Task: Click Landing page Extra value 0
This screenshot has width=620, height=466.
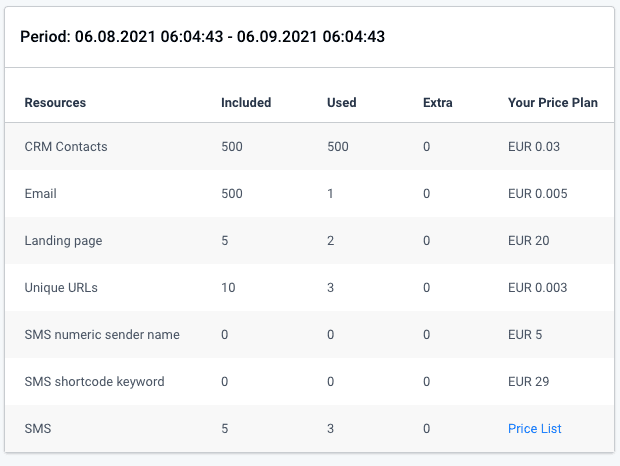Action: (x=427, y=241)
